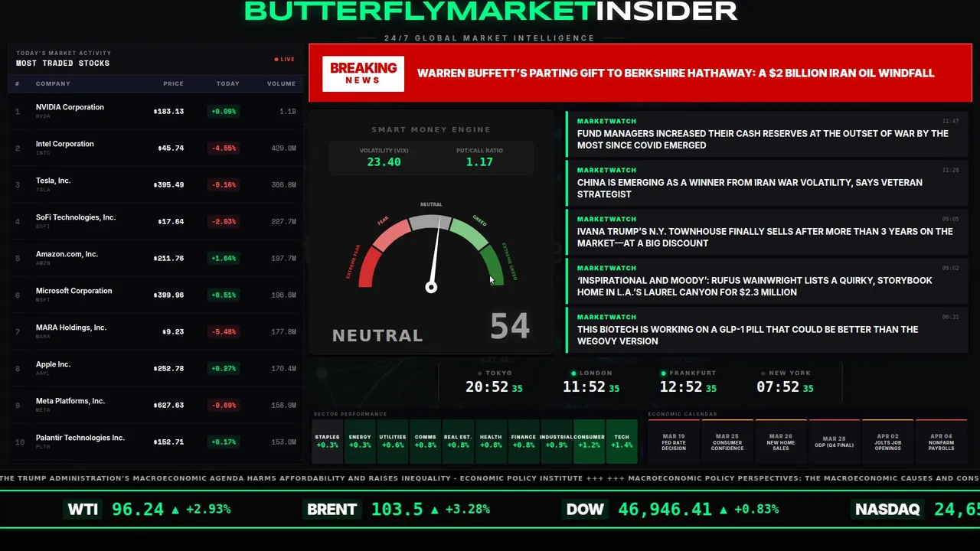Select the REAL EST. sector tile
This screenshot has width=980, height=551.
coord(458,442)
